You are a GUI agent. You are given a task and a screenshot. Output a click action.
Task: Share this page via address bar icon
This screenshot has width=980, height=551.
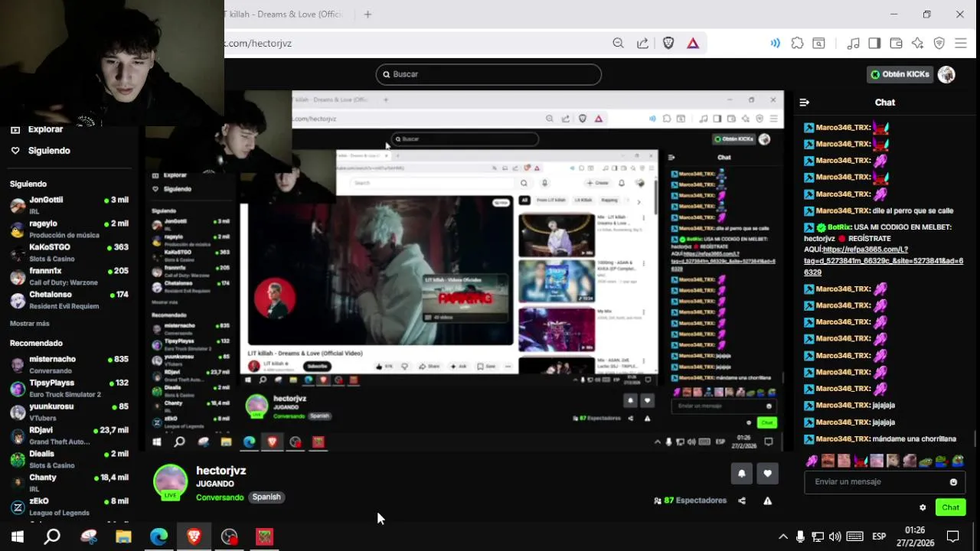[x=642, y=44]
